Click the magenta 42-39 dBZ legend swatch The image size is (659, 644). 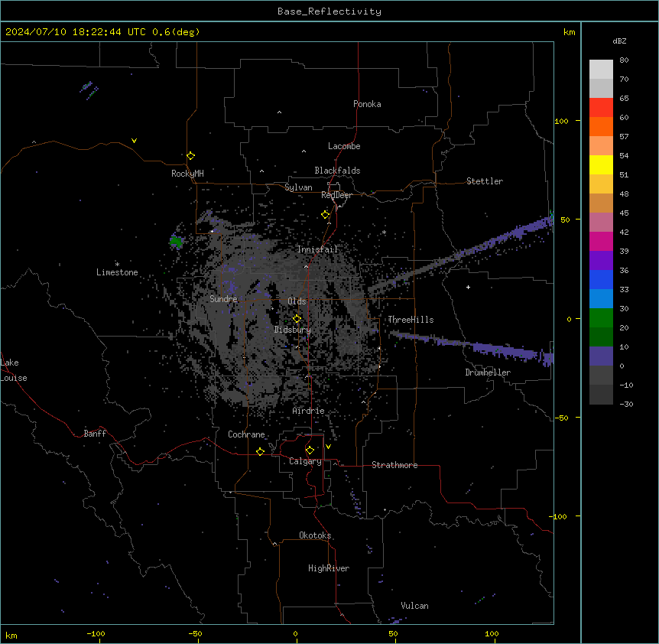coord(601,241)
